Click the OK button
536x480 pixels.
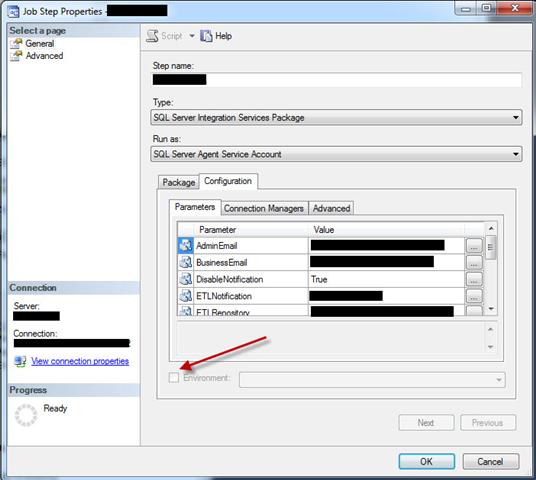coord(427,462)
